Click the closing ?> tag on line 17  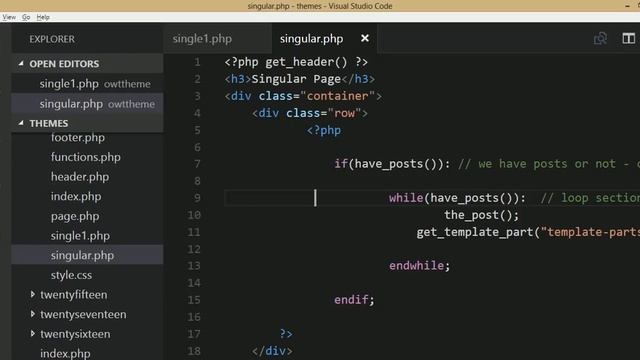pyautogui.click(x=286, y=334)
